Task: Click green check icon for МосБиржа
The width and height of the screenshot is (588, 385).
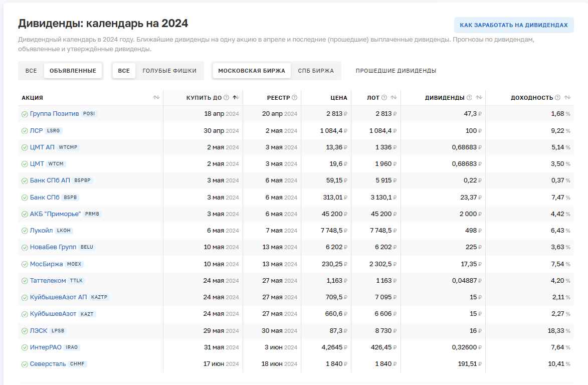Action: click(x=25, y=264)
